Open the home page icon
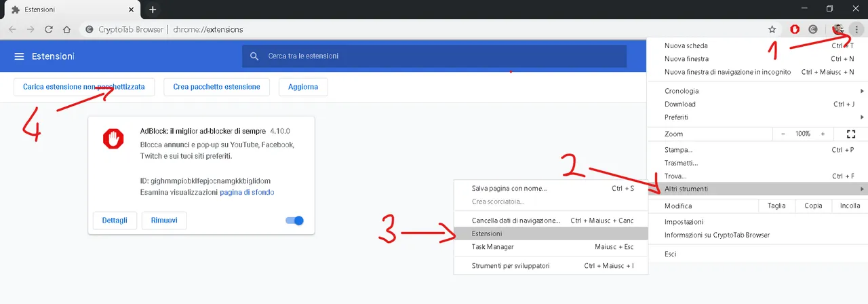The height and width of the screenshot is (304, 868). click(66, 29)
